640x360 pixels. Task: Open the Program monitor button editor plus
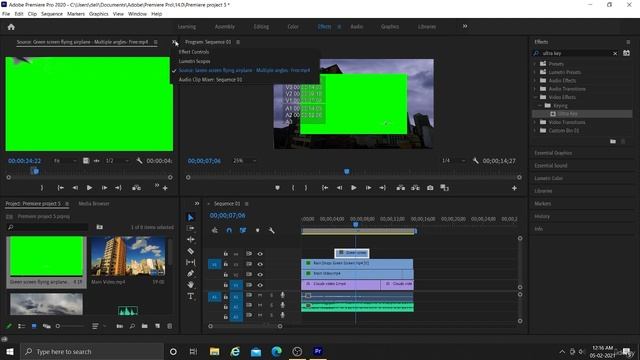514,188
